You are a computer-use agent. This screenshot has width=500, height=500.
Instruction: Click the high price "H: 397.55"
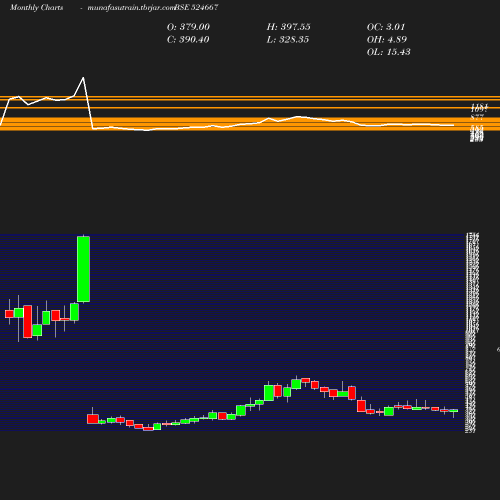[289, 27]
